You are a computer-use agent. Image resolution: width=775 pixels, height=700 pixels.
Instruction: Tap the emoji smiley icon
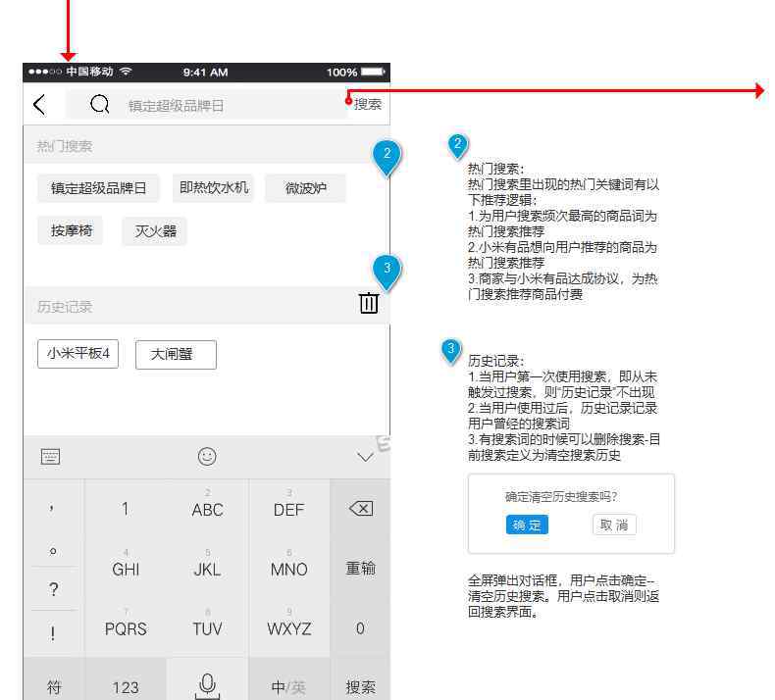click(207, 456)
